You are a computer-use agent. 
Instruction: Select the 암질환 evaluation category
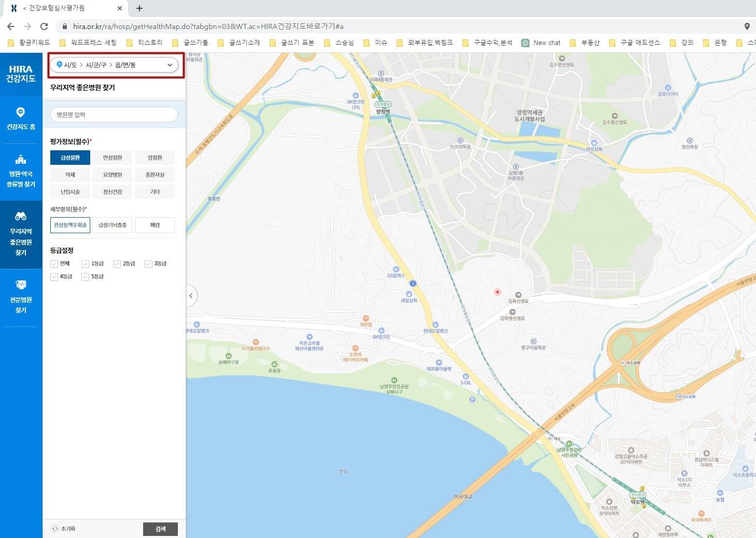[x=155, y=158]
